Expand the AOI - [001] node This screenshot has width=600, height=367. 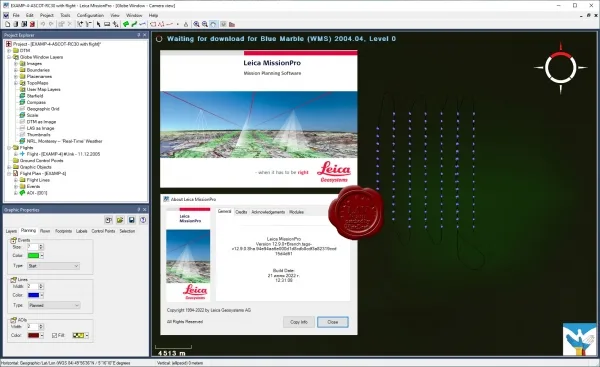click(x=16, y=193)
